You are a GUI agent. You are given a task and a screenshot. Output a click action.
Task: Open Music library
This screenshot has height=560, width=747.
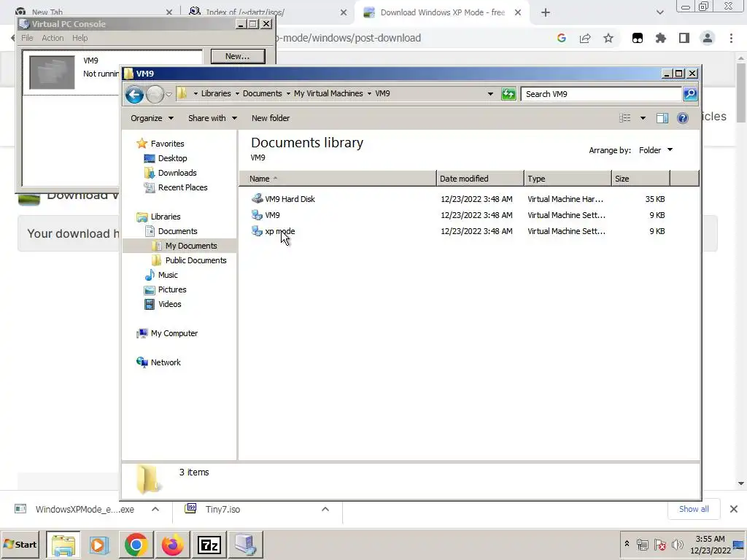tap(161, 275)
